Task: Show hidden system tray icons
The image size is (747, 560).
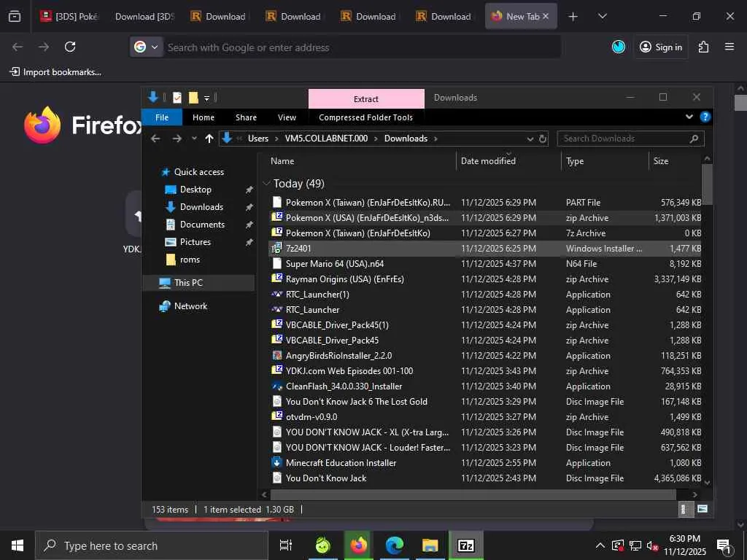Action: point(600,545)
